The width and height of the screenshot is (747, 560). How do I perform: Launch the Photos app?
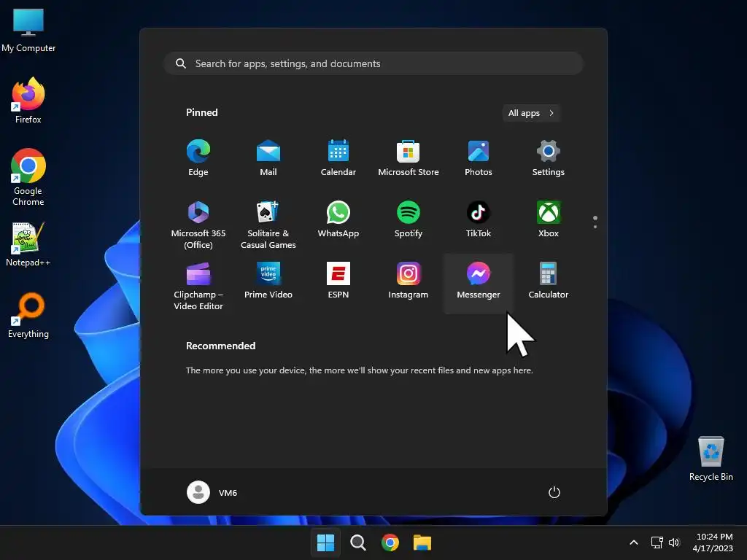pos(479,158)
